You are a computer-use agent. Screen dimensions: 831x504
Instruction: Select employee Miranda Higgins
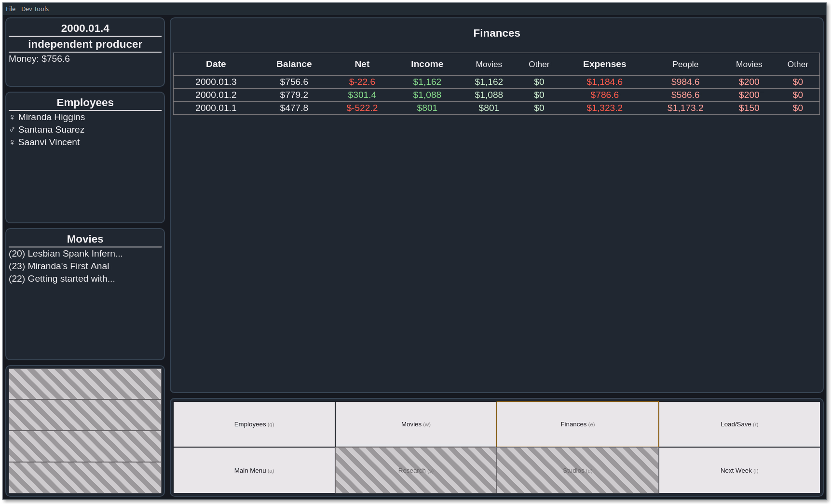[x=52, y=117]
